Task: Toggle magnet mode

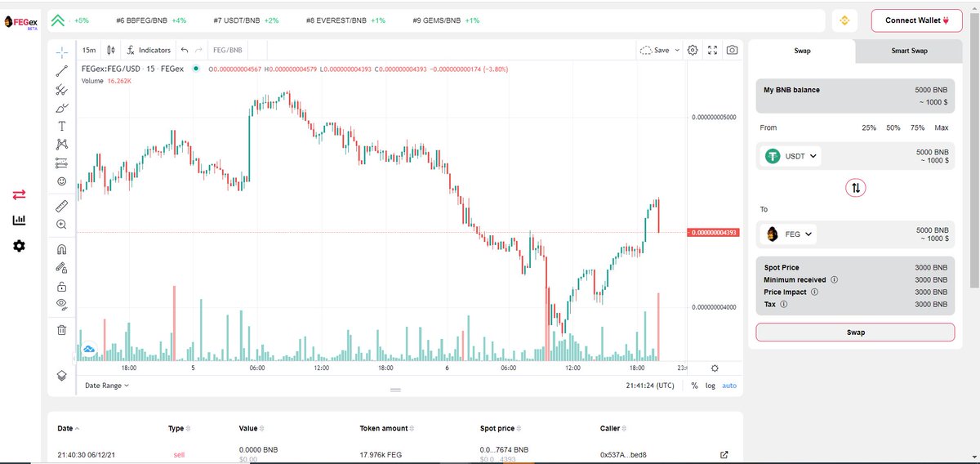Action: (61, 249)
